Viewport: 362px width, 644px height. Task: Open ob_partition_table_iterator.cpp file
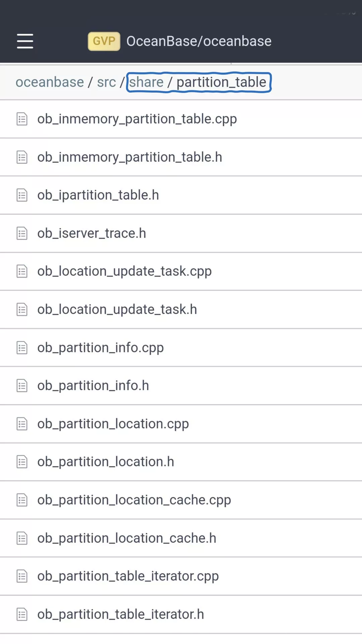tap(128, 576)
